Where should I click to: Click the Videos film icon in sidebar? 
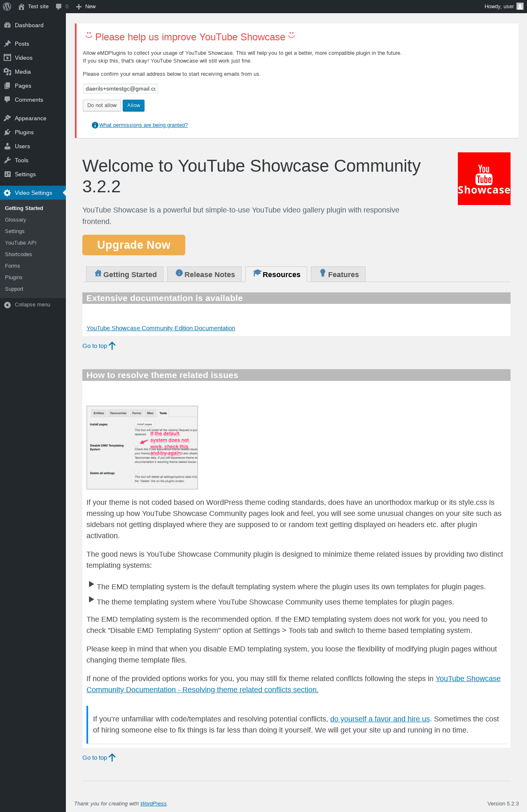pos(7,58)
